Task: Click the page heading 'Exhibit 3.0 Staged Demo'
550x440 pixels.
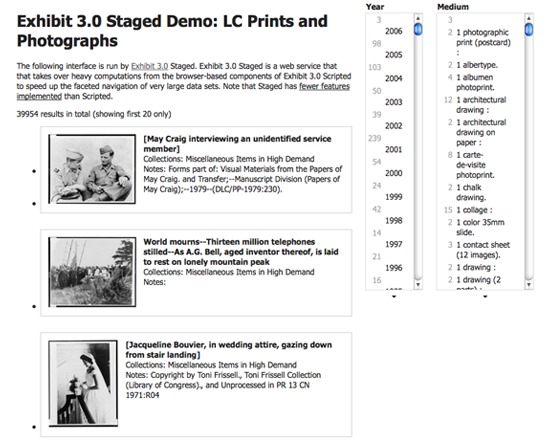Action: 172,31
